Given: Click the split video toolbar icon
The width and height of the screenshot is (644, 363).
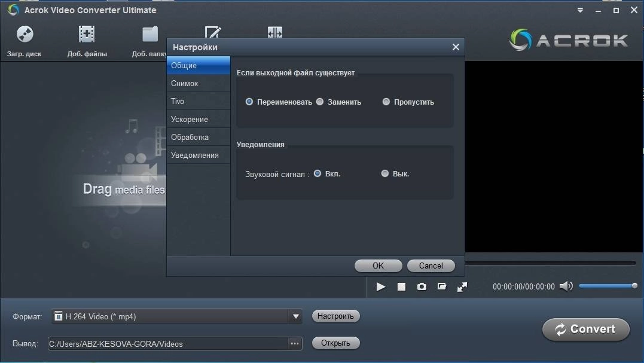Looking at the screenshot, I should click(x=275, y=32).
